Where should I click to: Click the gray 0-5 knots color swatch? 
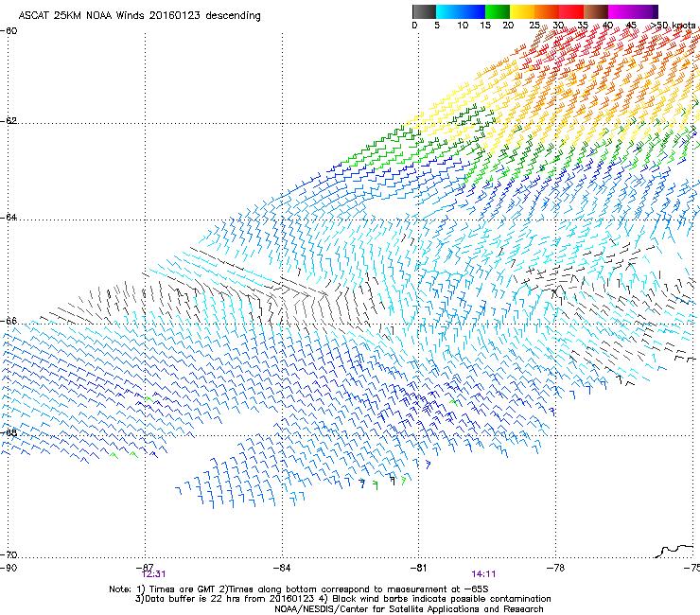point(424,11)
